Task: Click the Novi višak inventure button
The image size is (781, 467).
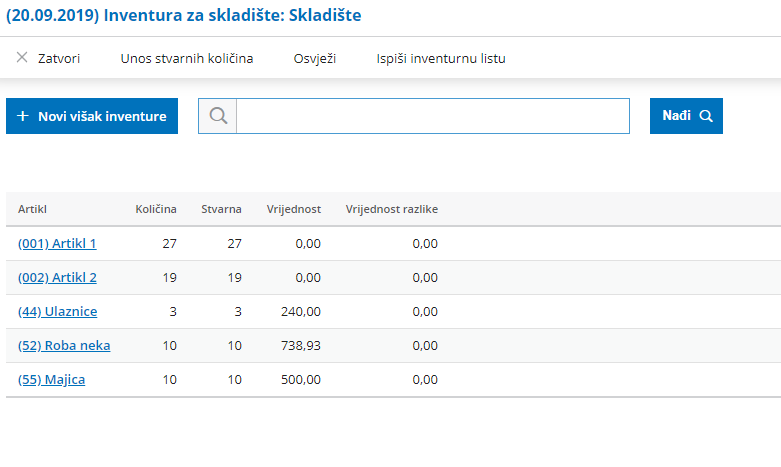Action: pyautogui.click(x=92, y=116)
